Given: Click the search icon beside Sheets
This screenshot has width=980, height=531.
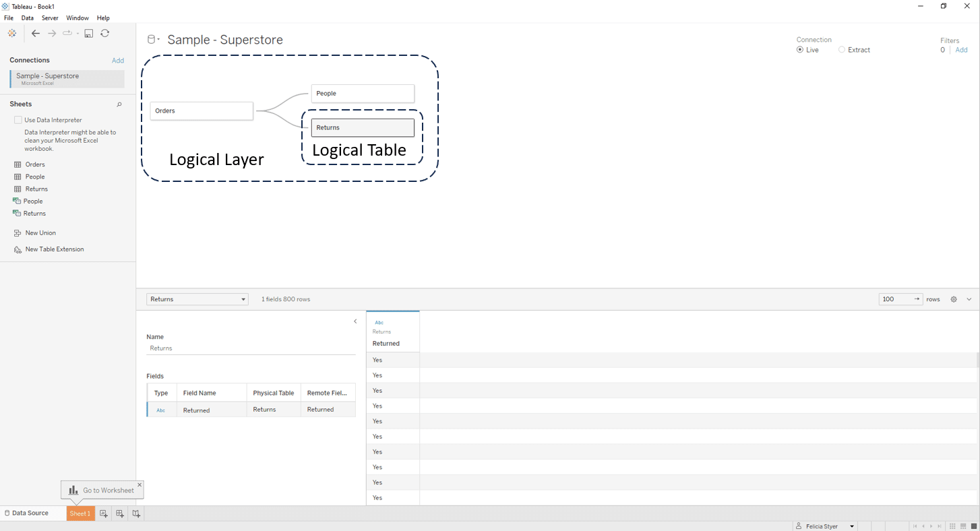Looking at the screenshot, I should tap(119, 104).
